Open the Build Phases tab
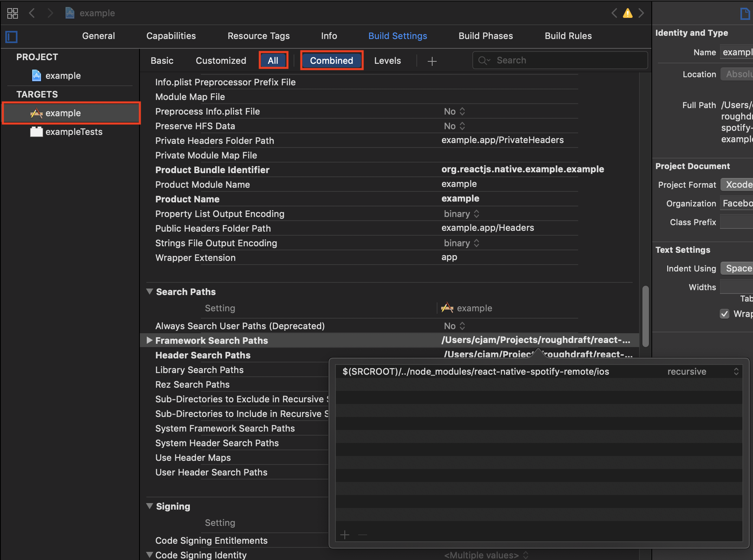The image size is (753, 560). [x=486, y=36]
